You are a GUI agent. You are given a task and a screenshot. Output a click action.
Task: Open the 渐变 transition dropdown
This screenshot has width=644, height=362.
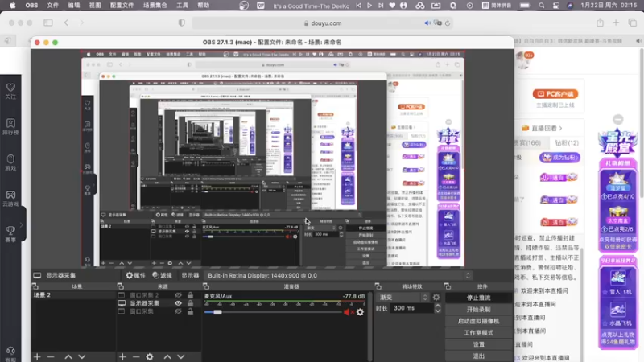(403, 297)
